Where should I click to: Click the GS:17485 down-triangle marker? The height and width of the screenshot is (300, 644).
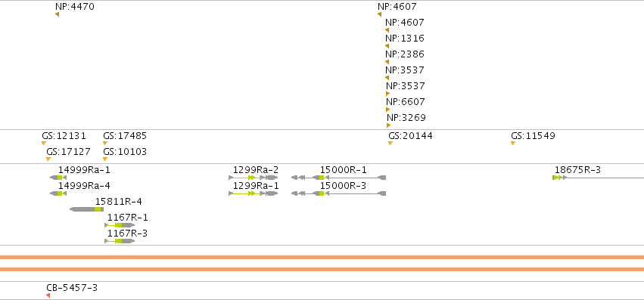pyautogui.click(x=105, y=144)
